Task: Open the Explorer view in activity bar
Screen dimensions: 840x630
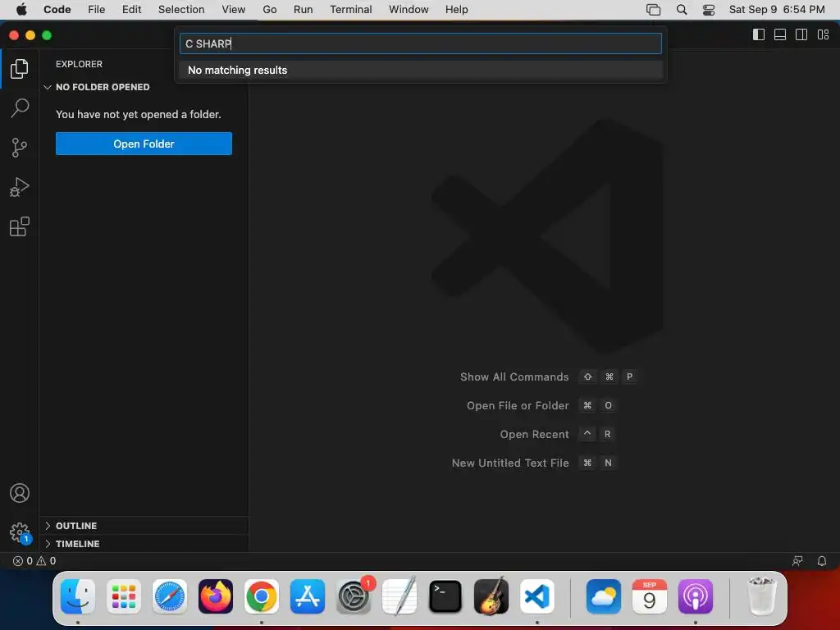Action: tap(20, 69)
